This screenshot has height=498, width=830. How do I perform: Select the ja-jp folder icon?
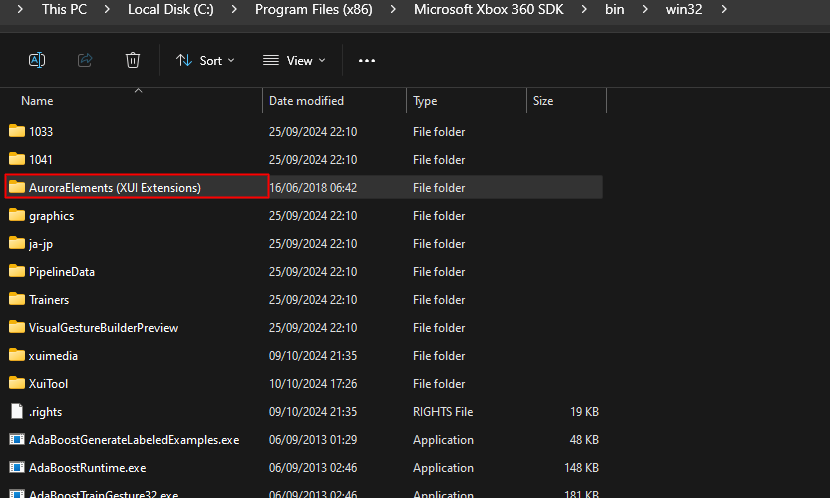(x=17, y=243)
